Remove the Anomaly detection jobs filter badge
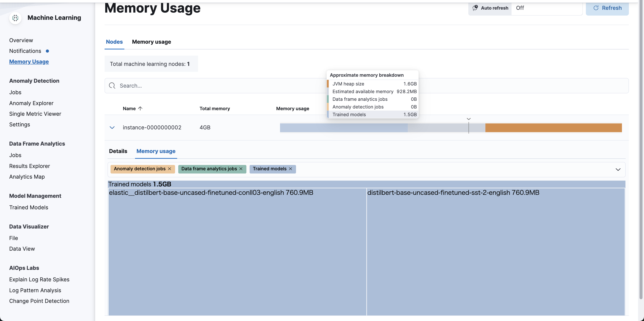The image size is (644, 321). tap(170, 169)
